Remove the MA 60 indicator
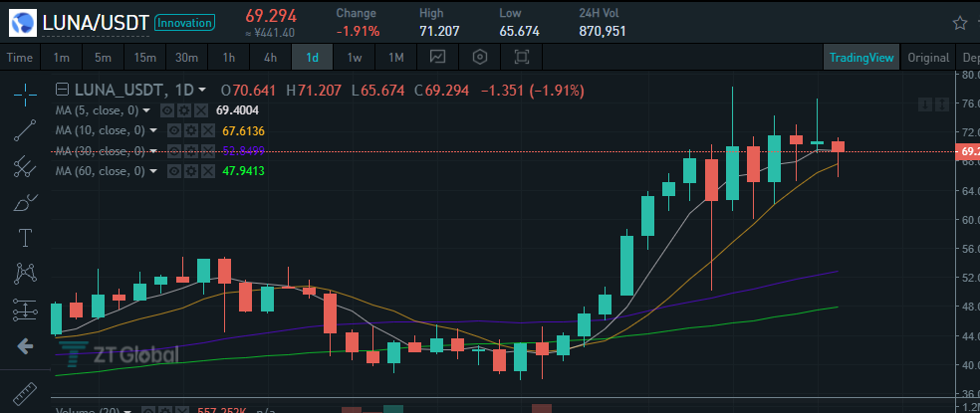The image size is (980, 413). coord(207,170)
